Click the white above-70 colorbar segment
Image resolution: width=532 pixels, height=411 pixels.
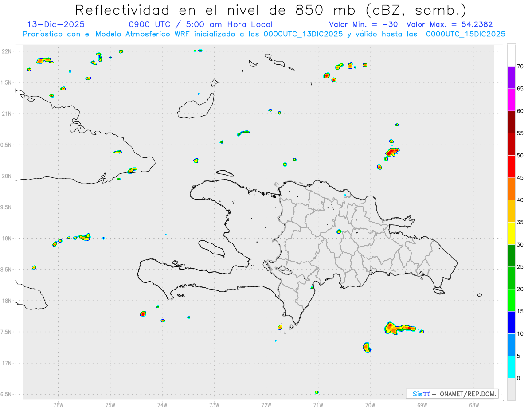coord(511,55)
